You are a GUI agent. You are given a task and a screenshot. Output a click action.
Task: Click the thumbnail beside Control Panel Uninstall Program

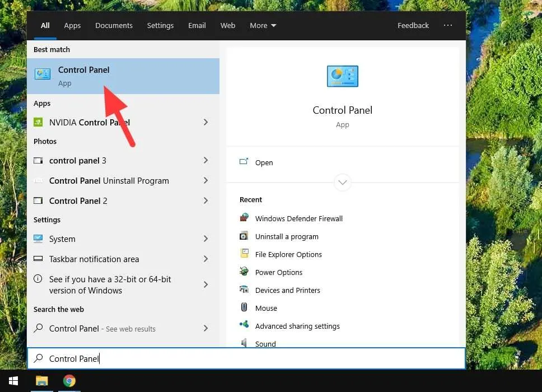(x=38, y=180)
